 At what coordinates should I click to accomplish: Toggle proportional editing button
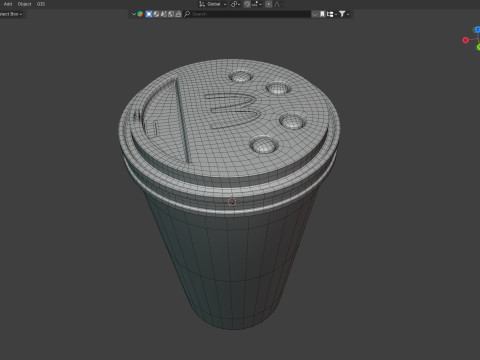pyautogui.click(x=269, y=4)
